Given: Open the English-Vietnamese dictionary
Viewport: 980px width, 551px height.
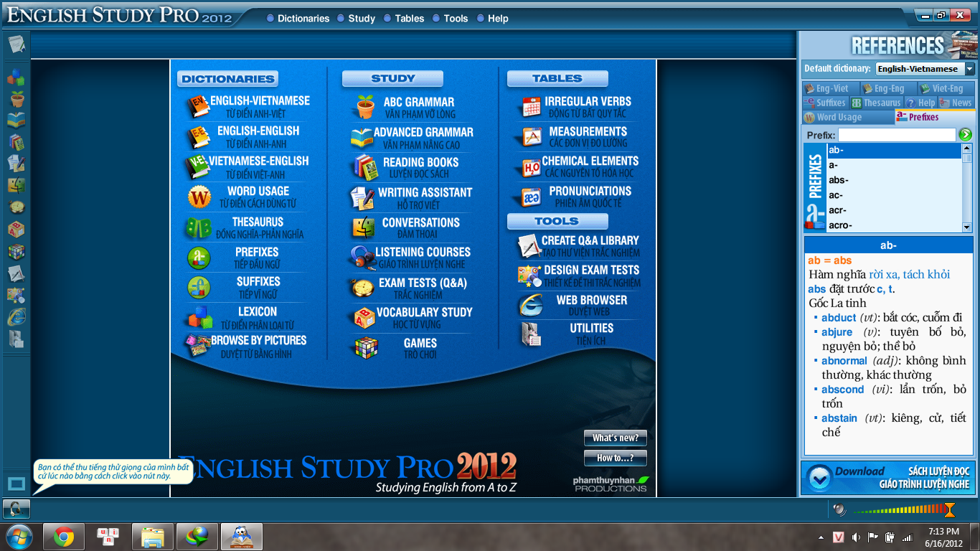Looking at the screenshot, I should coord(247,107).
